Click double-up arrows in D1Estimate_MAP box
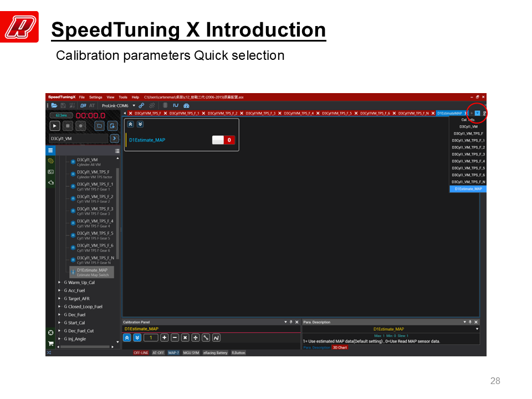This screenshot has width=532, height=399. click(131, 124)
